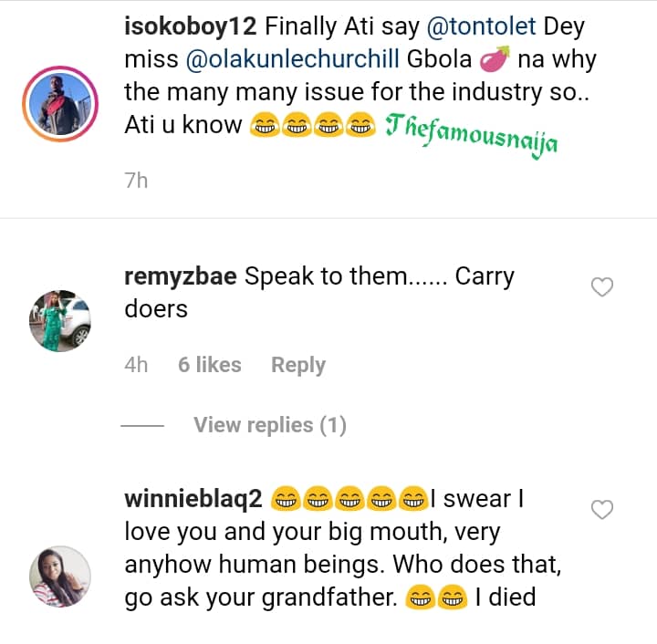Open remyzbae's profile picture
Image resolution: width=657 pixels, height=644 pixels.
60,321
